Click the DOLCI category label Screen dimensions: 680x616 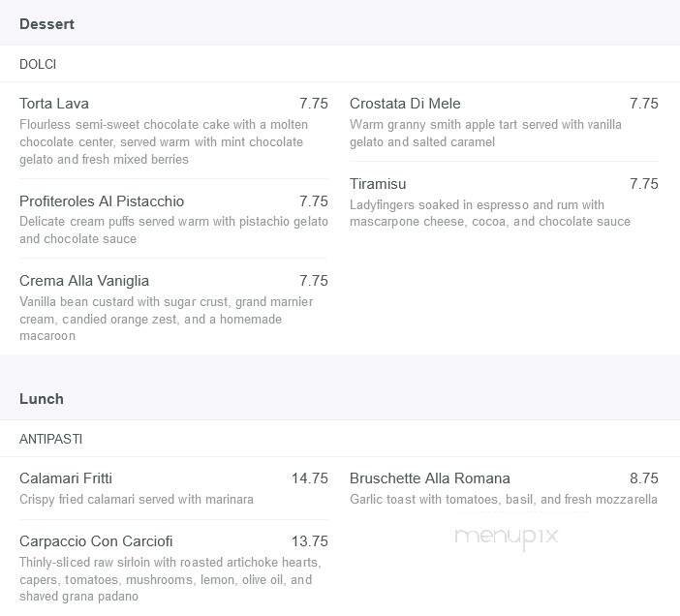point(38,64)
